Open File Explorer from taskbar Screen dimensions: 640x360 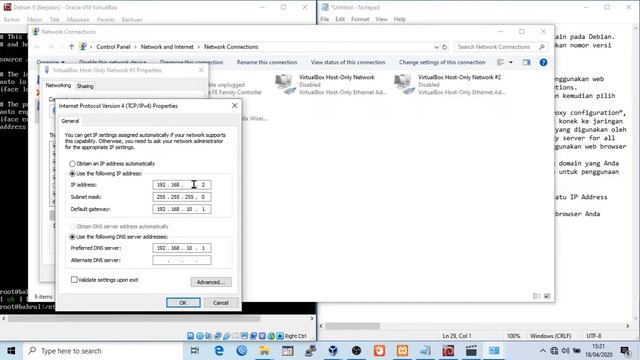[264, 351]
